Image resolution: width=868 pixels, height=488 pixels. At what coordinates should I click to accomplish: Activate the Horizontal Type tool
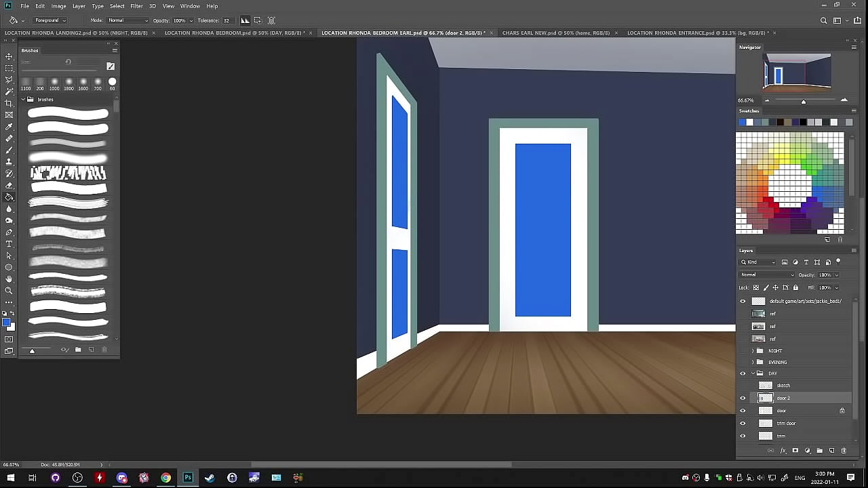(x=9, y=244)
